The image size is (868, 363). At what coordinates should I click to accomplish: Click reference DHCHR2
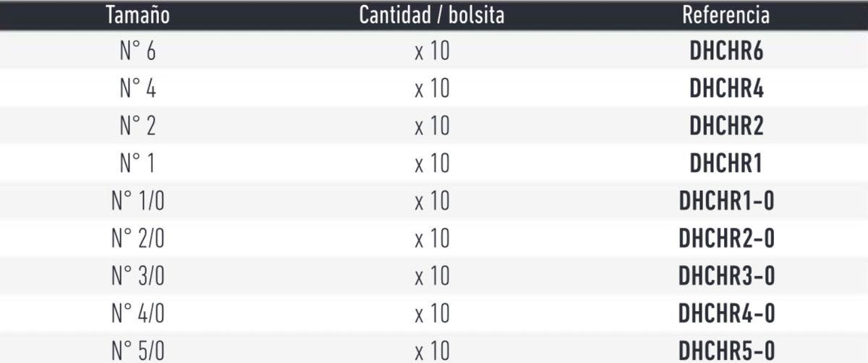(726, 127)
